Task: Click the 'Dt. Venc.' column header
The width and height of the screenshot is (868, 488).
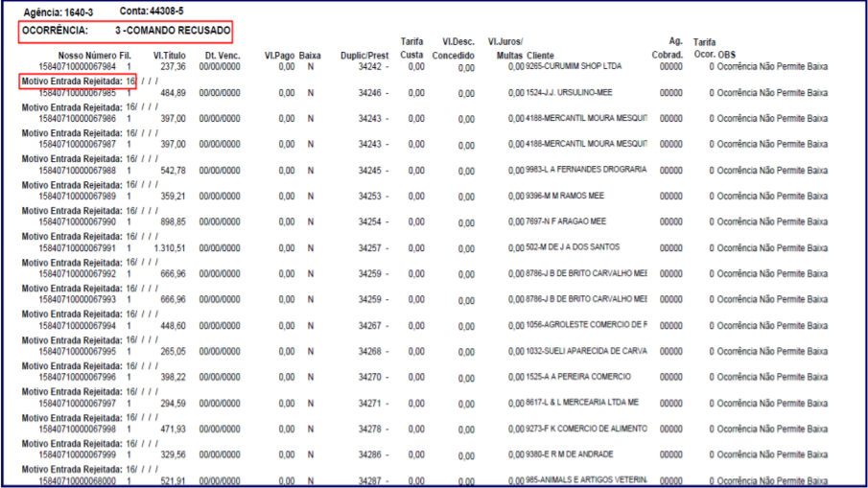Action: tap(223, 56)
